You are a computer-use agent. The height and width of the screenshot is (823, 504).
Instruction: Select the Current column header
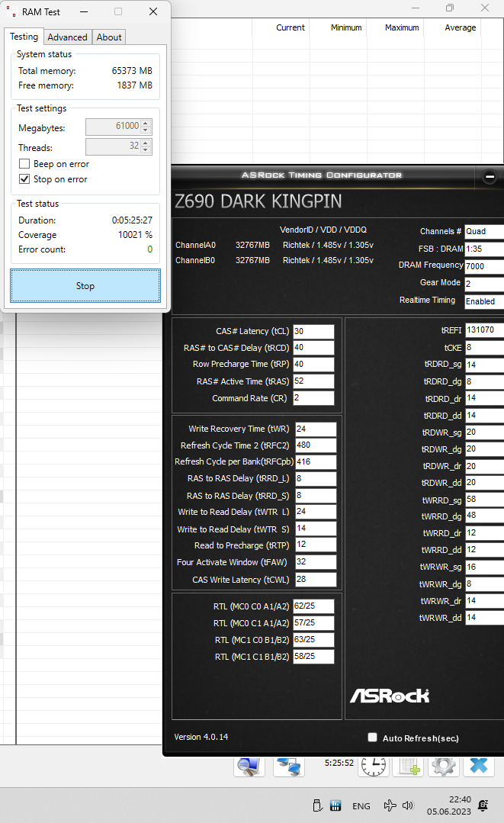click(281, 27)
